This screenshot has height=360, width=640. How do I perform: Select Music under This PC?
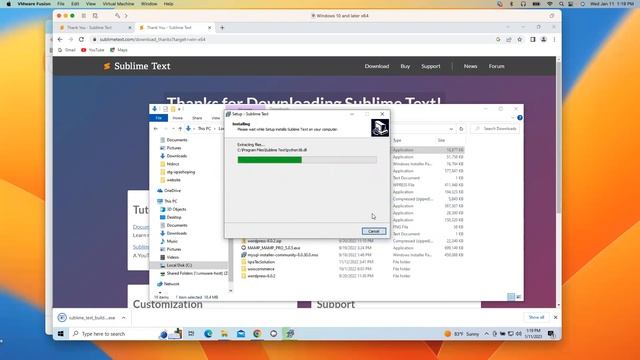click(x=169, y=241)
